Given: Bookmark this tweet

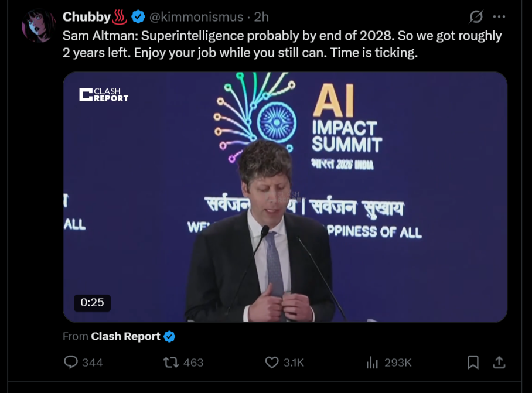Looking at the screenshot, I should pyautogui.click(x=473, y=363).
